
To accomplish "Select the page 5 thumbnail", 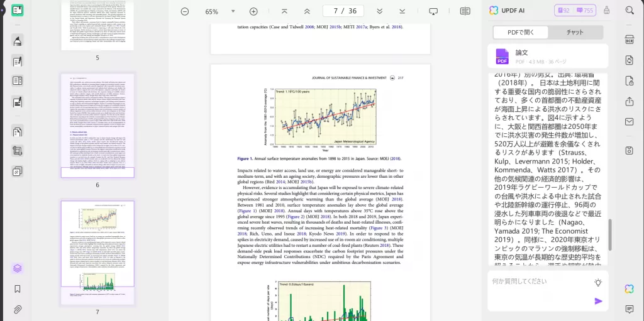I will pyautogui.click(x=97, y=25).
